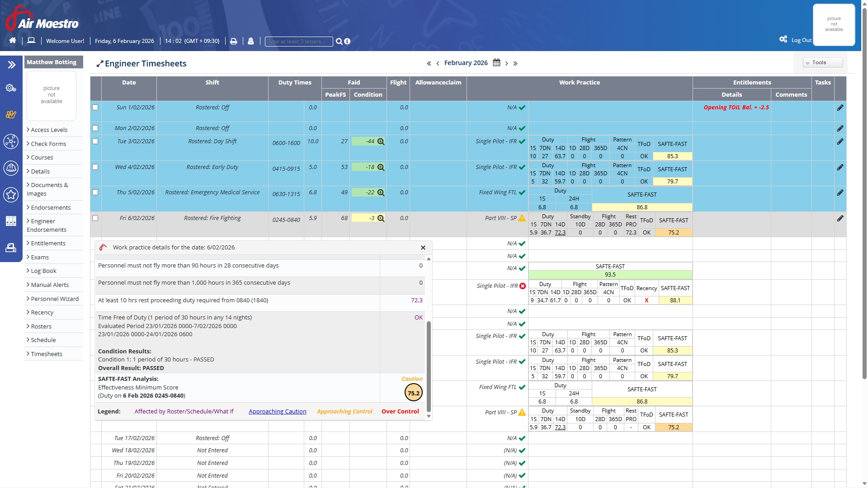Click edit pencil for Tue 3/02/2026

[x=840, y=141]
